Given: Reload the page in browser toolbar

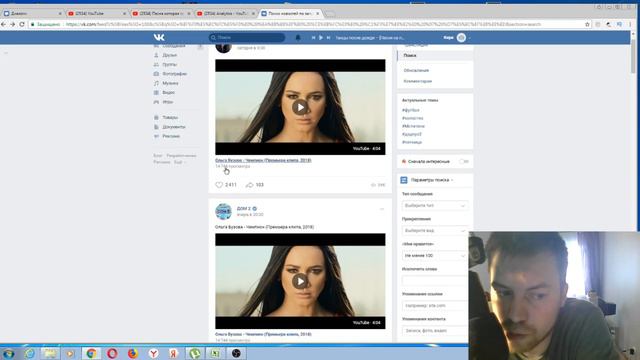Looking at the screenshot, I should 22,24.
